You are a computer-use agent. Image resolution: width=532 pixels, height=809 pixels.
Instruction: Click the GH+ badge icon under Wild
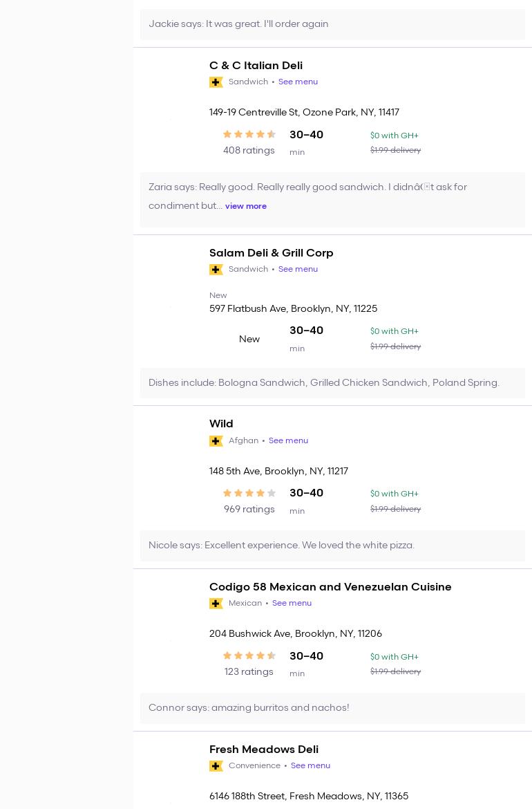(216, 441)
